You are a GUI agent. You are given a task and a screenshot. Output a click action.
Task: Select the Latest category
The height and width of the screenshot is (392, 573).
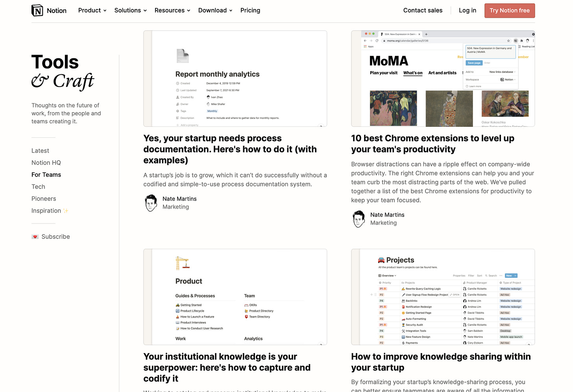pos(40,151)
